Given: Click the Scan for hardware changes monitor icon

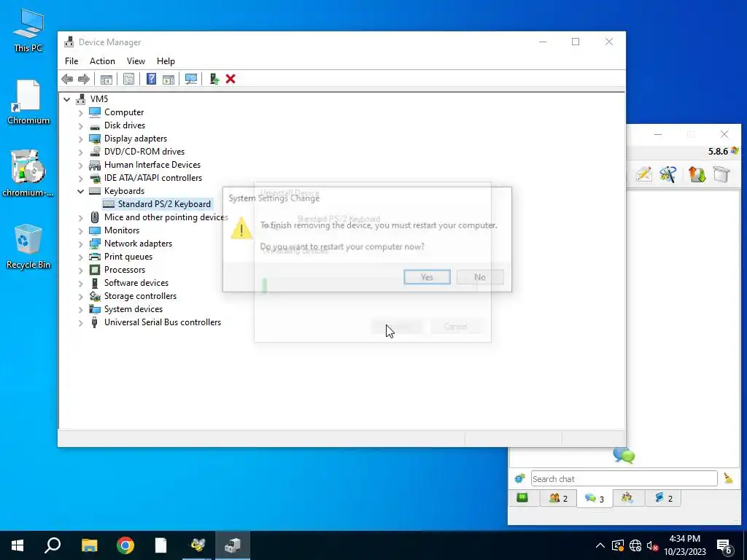Looking at the screenshot, I should 191,79.
